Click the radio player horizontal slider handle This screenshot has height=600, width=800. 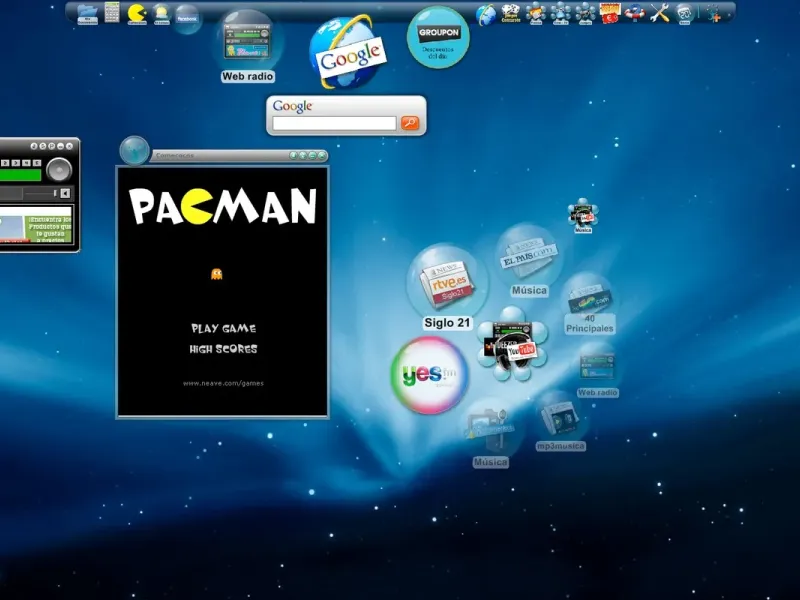pos(55,193)
